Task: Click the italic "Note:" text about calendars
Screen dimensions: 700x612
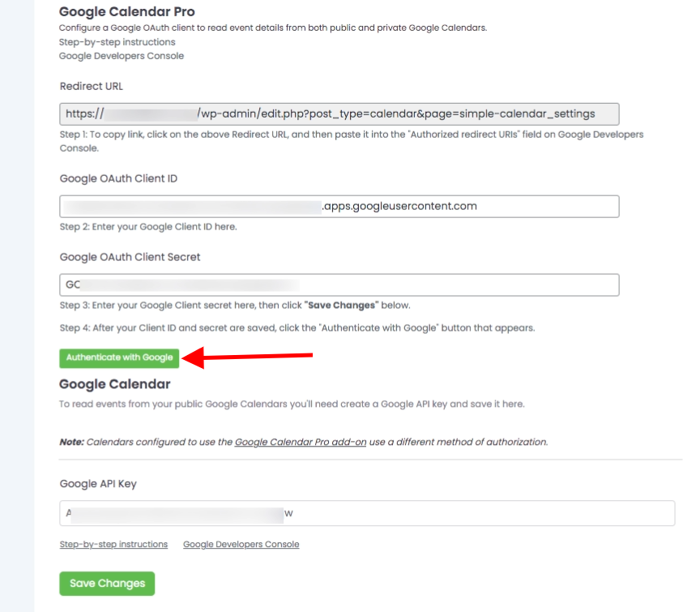Action: coord(71,442)
